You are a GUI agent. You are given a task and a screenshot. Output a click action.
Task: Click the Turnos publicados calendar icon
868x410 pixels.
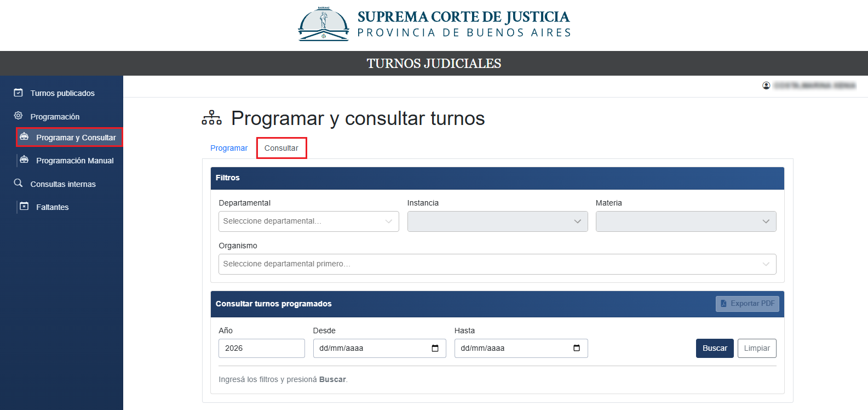point(18,93)
